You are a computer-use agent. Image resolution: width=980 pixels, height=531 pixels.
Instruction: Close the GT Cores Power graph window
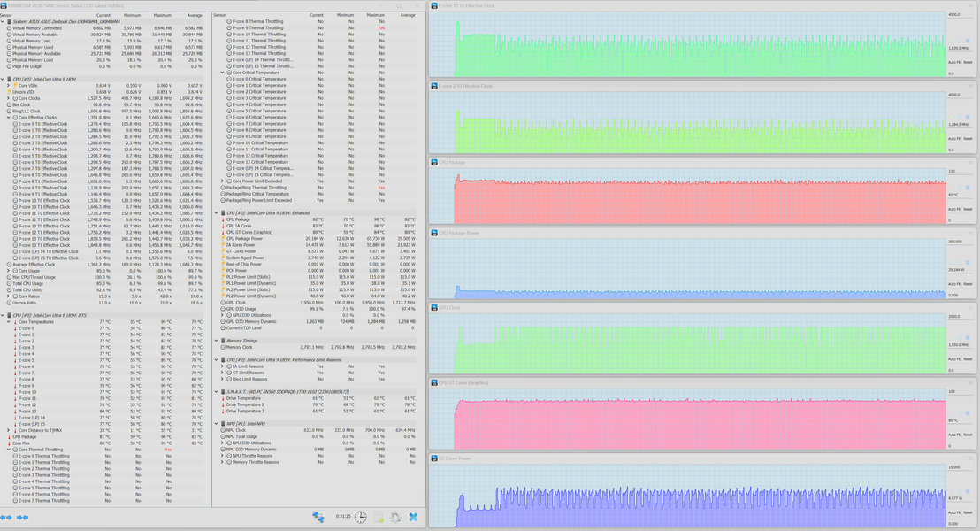click(x=971, y=458)
